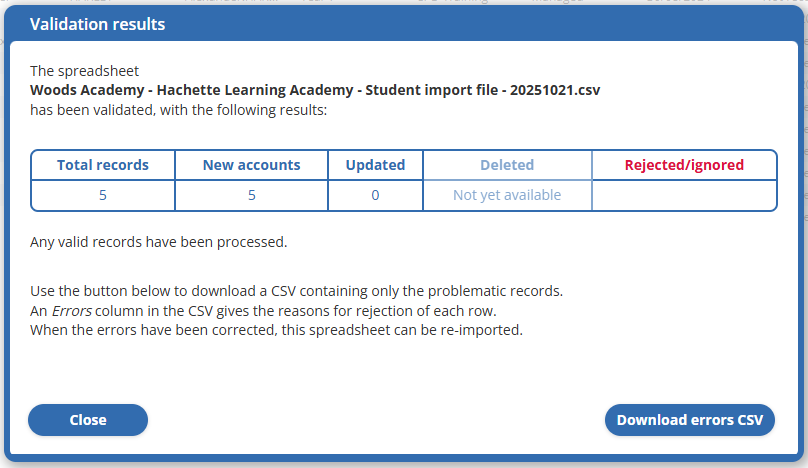Image resolution: width=808 pixels, height=468 pixels.
Task: Click the Updated count of 0
Action: click(x=375, y=195)
